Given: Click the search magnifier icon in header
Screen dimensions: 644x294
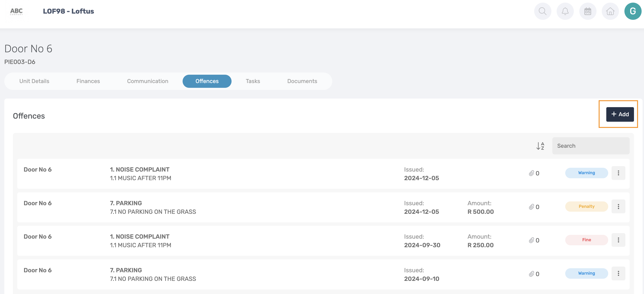Looking at the screenshot, I should click(x=542, y=11).
